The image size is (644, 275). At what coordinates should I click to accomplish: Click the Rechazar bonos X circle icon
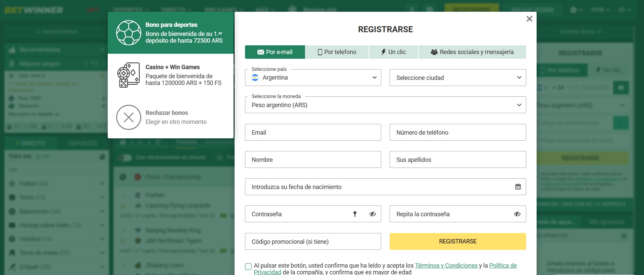pyautogui.click(x=129, y=117)
